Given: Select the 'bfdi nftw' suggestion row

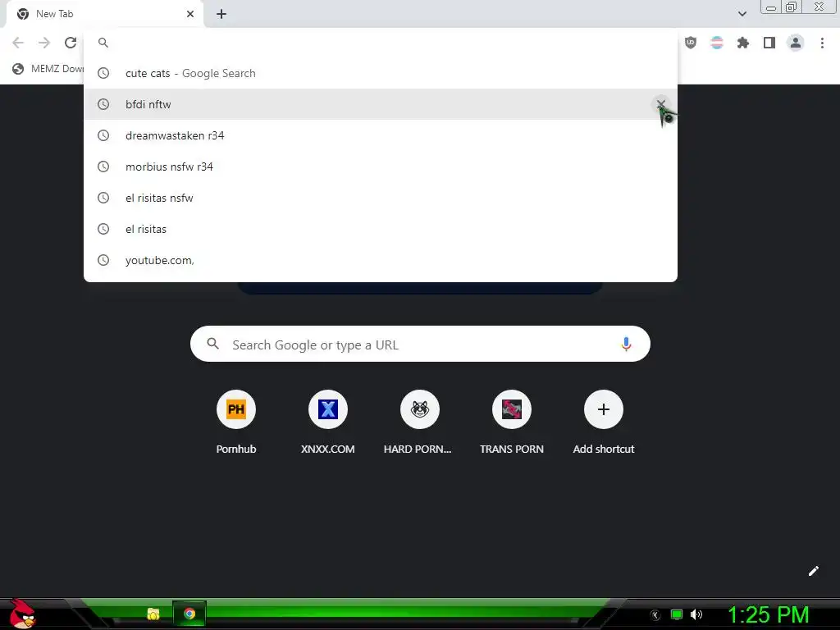Looking at the screenshot, I should 381,104.
